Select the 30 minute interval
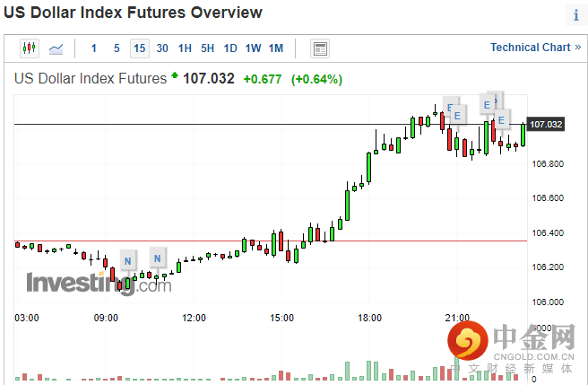The height and width of the screenshot is (385, 588). (x=161, y=48)
